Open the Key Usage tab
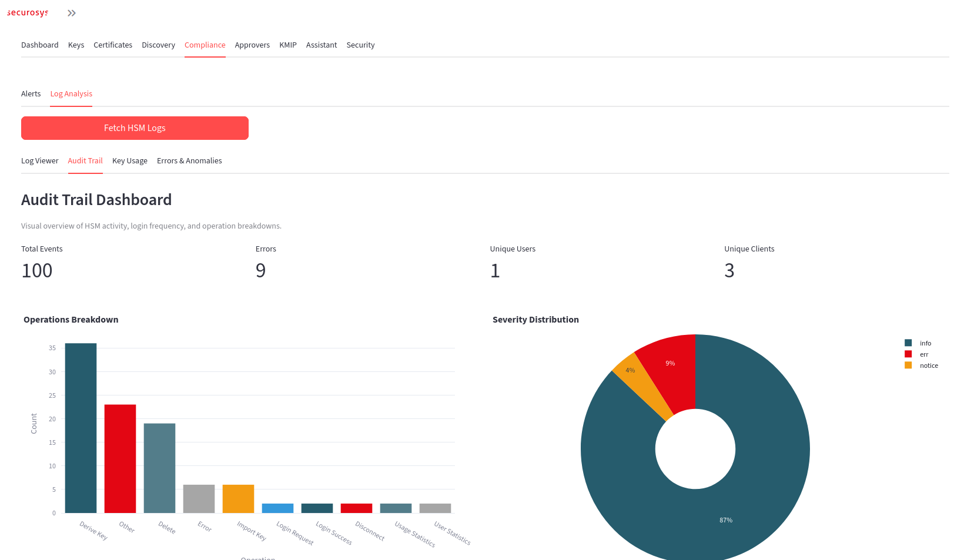The width and height of the screenshot is (954, 560). click(129, 160)
